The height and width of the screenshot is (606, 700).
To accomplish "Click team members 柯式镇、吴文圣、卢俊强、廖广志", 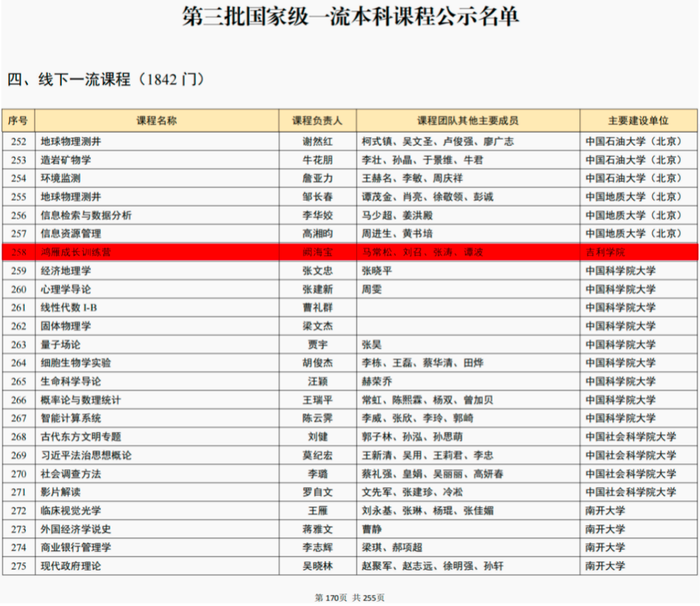I will (x=437, y=142).
